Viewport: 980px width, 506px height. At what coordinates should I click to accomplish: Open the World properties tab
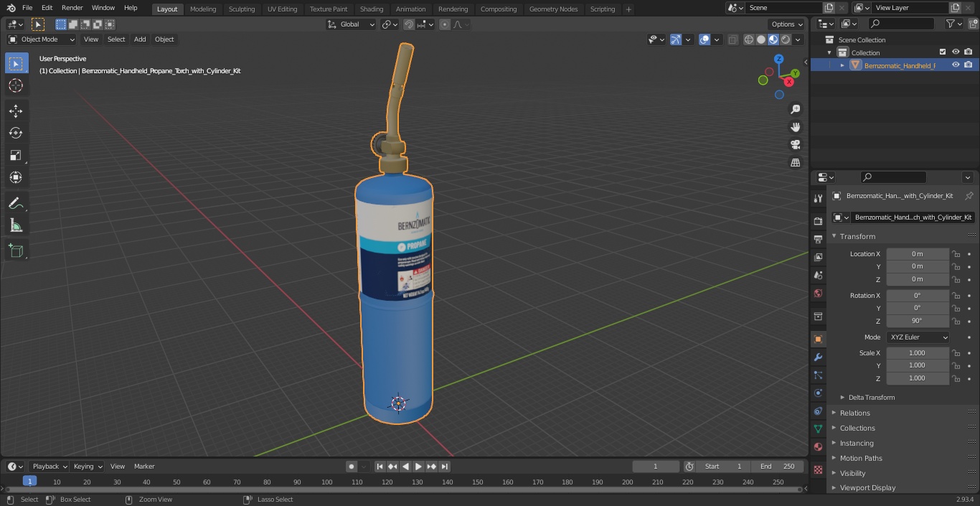tap(818, 293)
